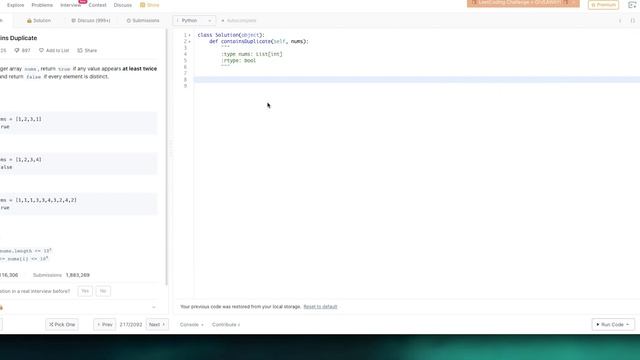Toggle the Autocomplete option

coord(239,20)
